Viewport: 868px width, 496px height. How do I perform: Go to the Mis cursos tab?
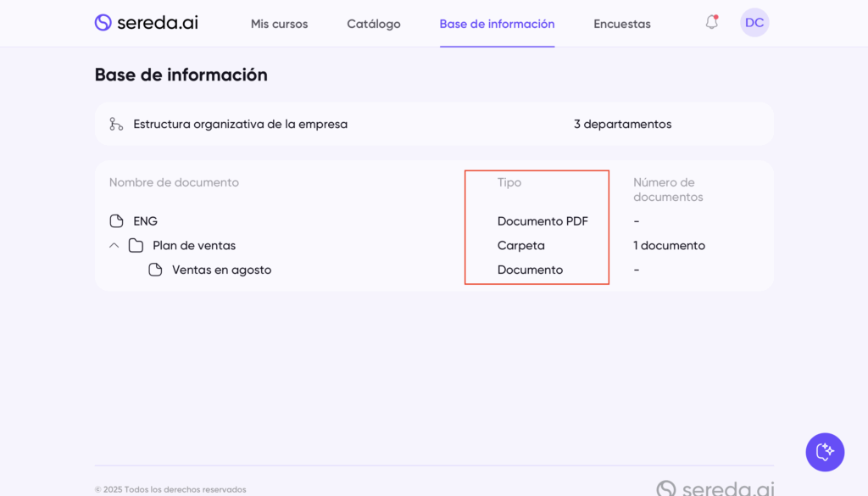click(x=279, y=24)
